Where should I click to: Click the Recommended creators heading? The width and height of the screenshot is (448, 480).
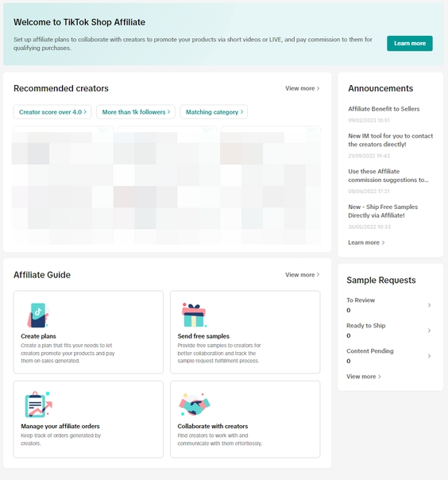pyautogui.click(x=61, y=88)
